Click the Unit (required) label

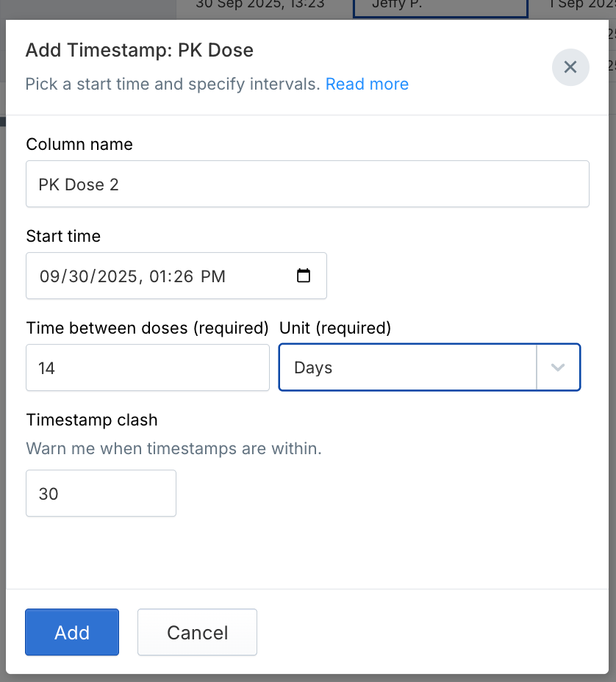click(x=335, y=328)
